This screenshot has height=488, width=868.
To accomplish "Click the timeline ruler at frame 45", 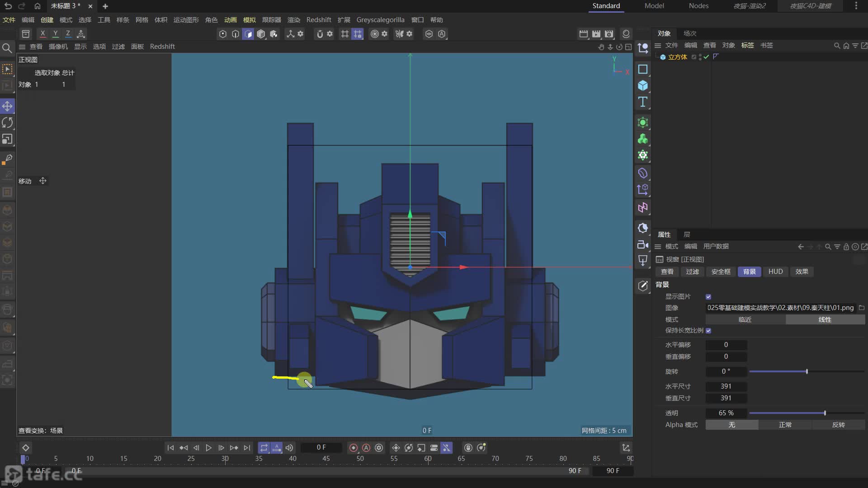I will coord(326,459).
